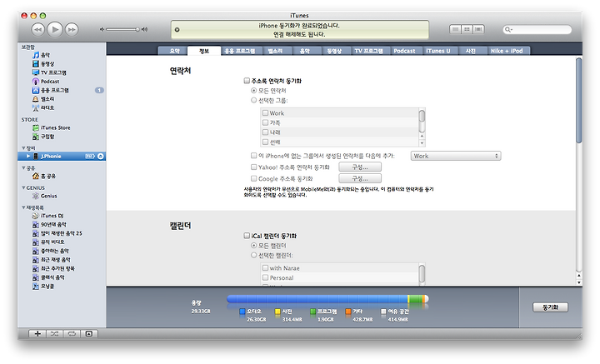Adjust the volume slider

point(123,29)
